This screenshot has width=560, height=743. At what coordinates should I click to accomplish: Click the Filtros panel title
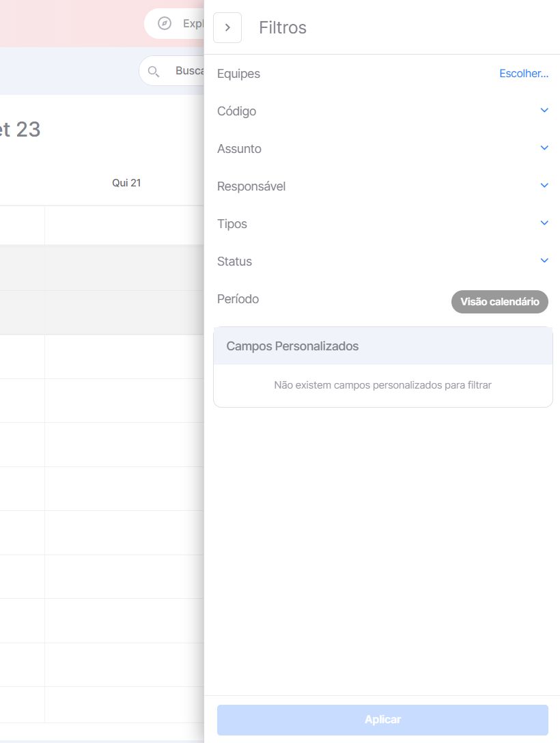click(283, 27)
